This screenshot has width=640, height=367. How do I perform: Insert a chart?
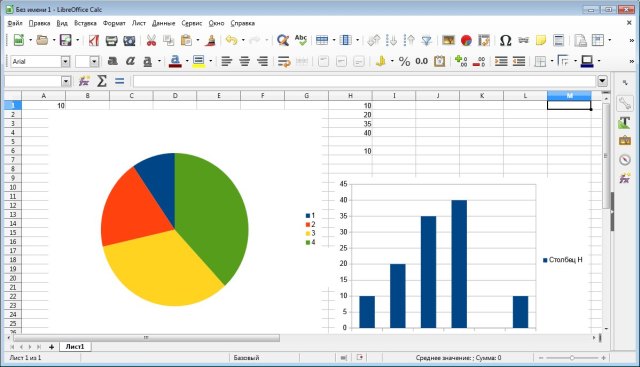tap(466, 40)
